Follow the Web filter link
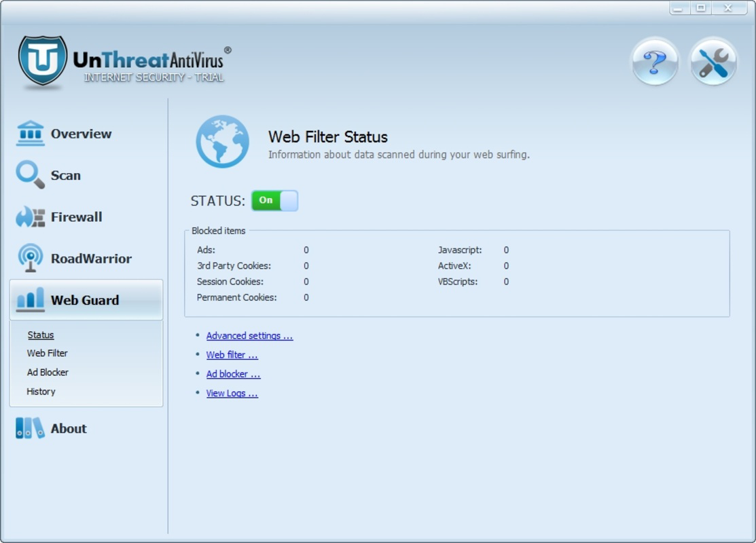756x543 pixels. (232, 354)
